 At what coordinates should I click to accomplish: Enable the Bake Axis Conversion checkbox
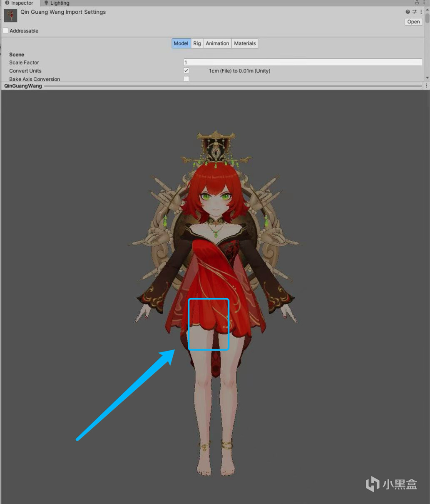pyautogui.click(x=186, y=79)
